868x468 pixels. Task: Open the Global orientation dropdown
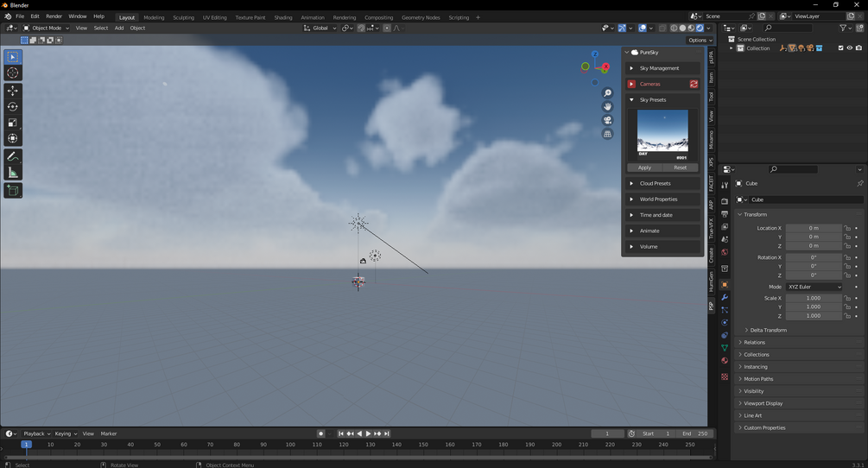coord(320,28)
